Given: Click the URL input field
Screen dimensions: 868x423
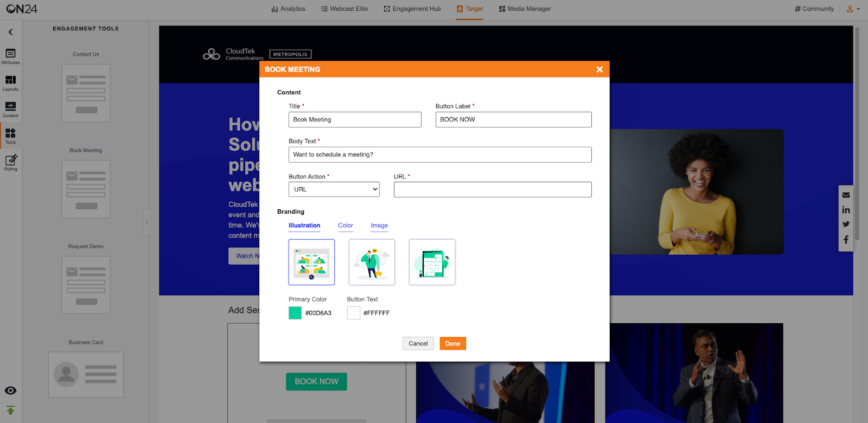Looking at the screenshot, I should coord(493,189).
